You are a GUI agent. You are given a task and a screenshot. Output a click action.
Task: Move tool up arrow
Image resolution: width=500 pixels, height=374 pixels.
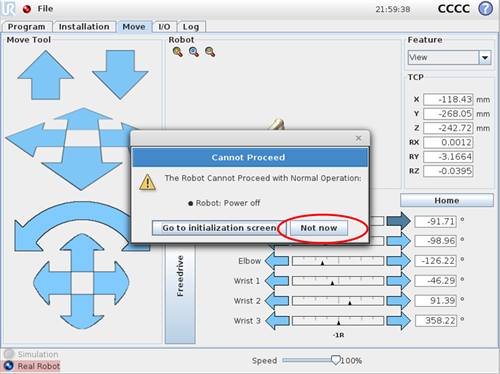click(x=46, y=75)
